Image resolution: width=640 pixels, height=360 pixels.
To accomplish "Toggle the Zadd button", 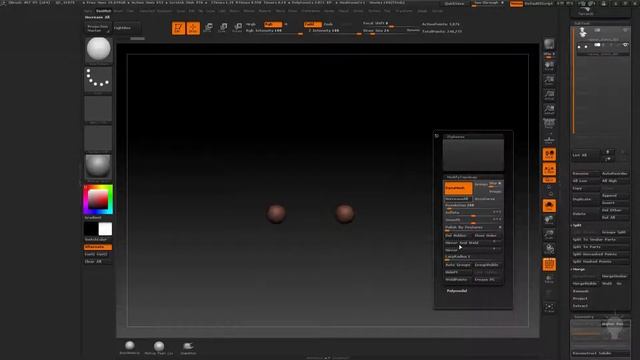I will [x=313, y=24].
